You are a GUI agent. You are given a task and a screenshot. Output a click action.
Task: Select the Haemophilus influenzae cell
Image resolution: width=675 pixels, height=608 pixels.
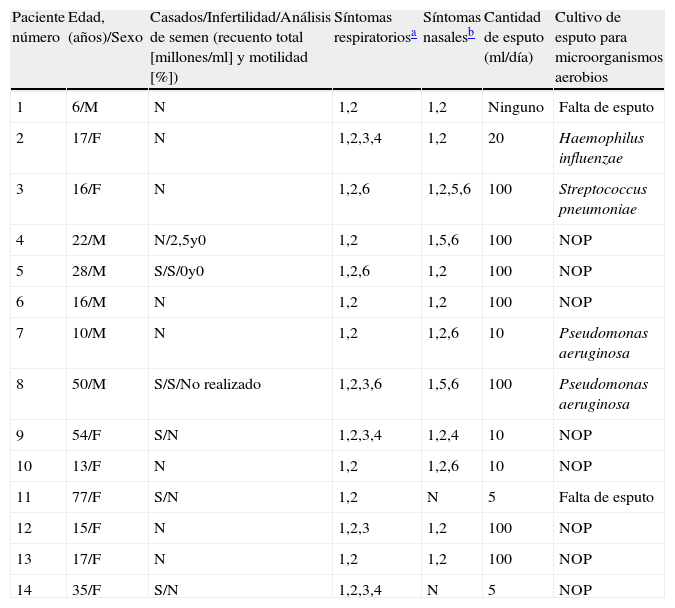point(601,148)
